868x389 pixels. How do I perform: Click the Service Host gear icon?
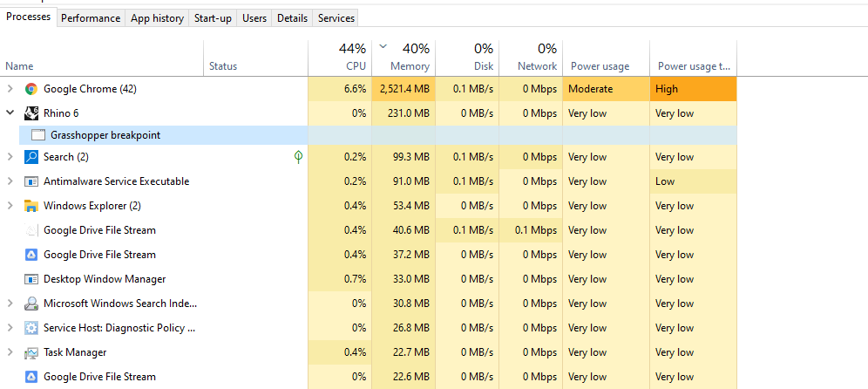tap(31, 327)
